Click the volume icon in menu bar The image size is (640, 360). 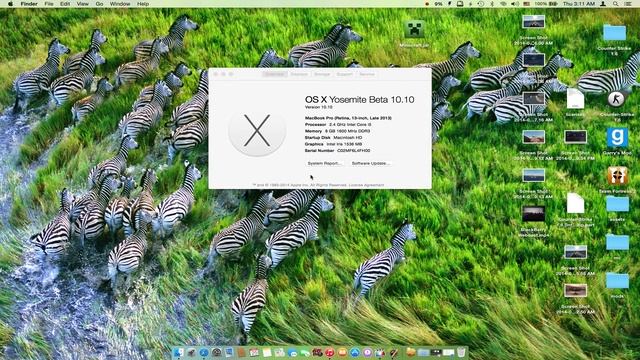pos(514,4)
